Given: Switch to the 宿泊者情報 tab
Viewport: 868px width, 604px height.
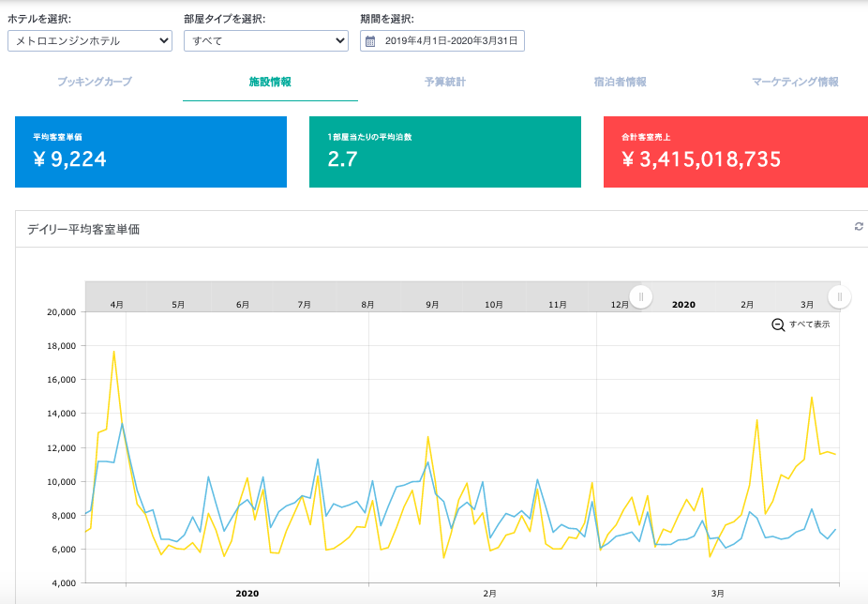Looking at the screenshot, I should coord(620,82).
